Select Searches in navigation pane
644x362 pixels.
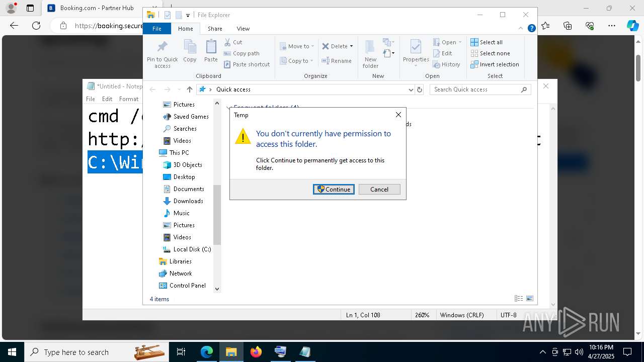pyautogui.click(x=180, y=129)
